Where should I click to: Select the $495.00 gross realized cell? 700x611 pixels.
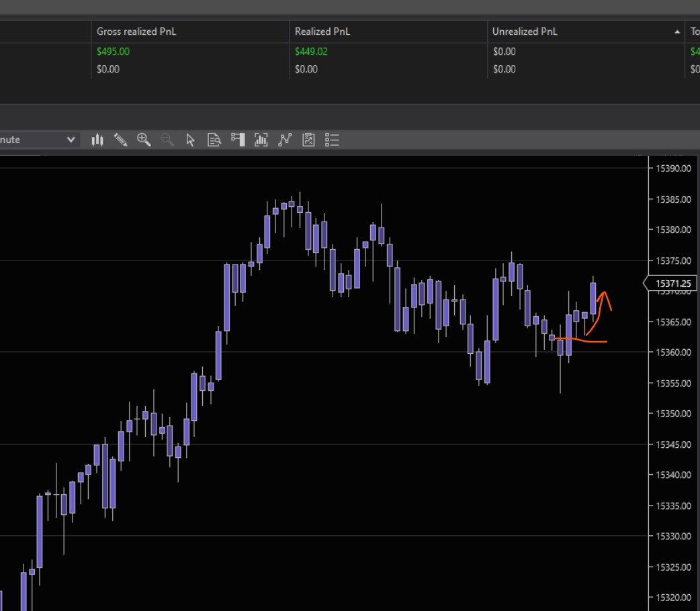(113, 52)
